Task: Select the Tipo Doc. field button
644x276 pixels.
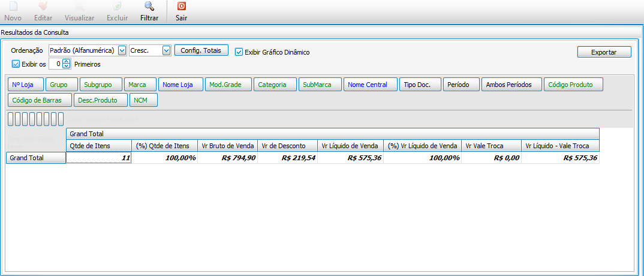Action: pyautogui.click(x=420, y=85)
